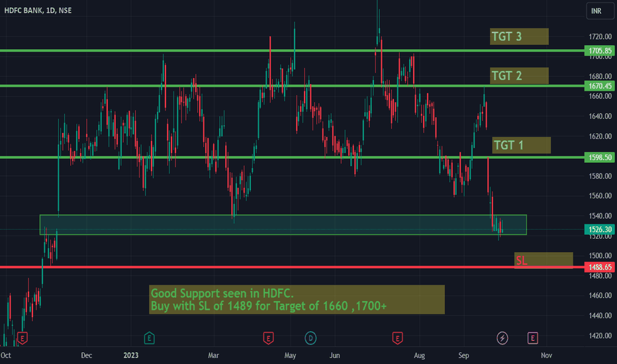Open the red earnings marker near Oct
This screenshot has height=364, width=617.
click(23, 338)
